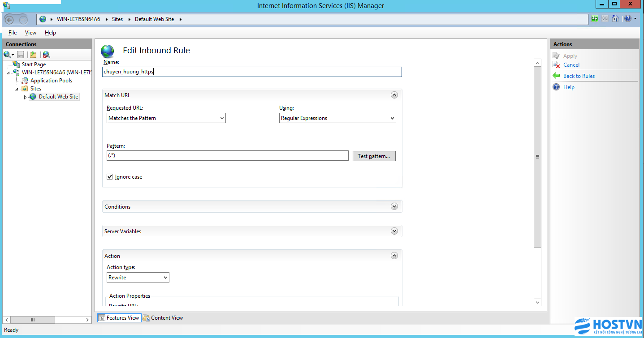Viewport: 644px width, 338px height.
Task: Click the Help link in Actions pane
Action: (x=569, y=87)
